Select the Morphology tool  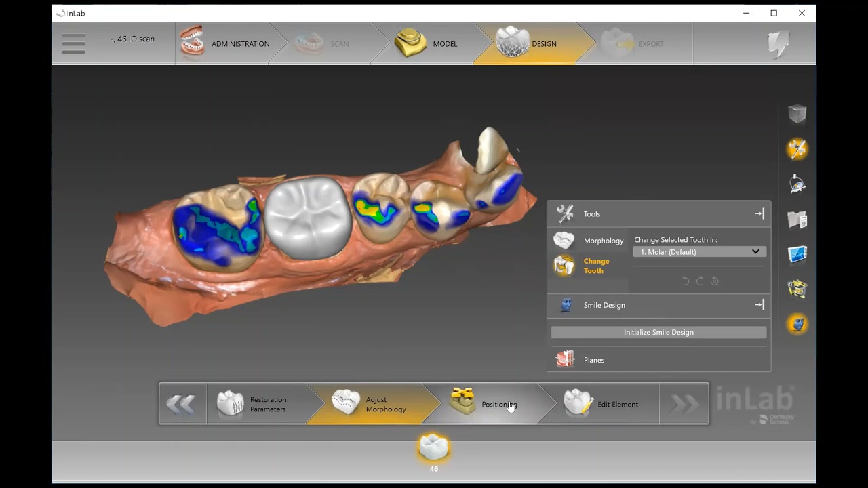coord(589,241)
